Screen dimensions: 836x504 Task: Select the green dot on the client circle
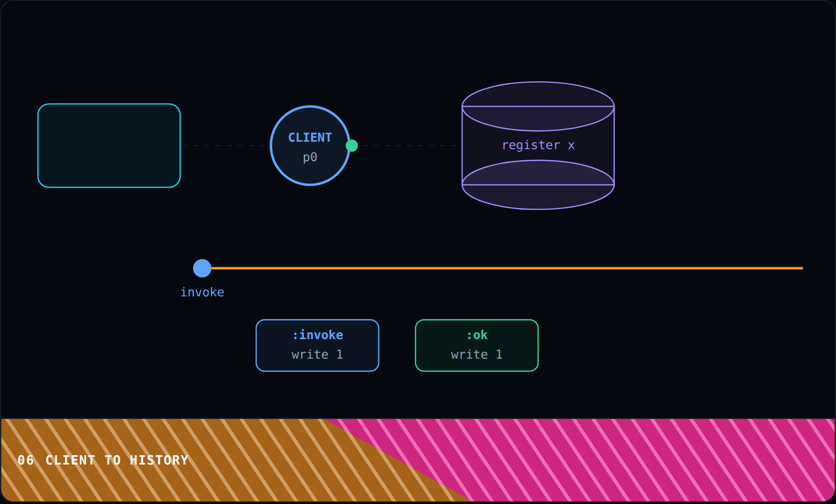(352, 146)
